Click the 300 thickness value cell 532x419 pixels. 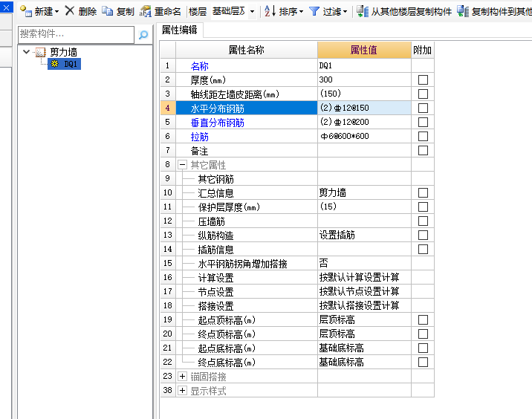click(364, 79)
